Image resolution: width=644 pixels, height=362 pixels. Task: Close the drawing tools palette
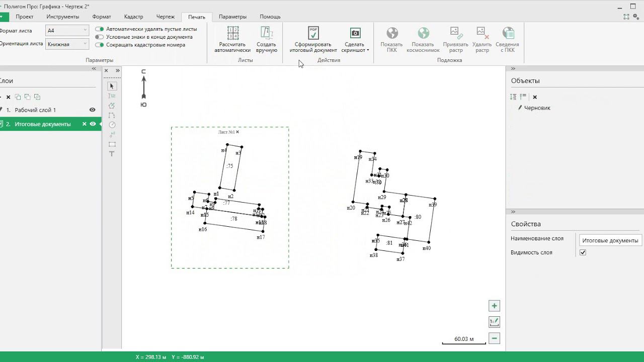(106, 71)
